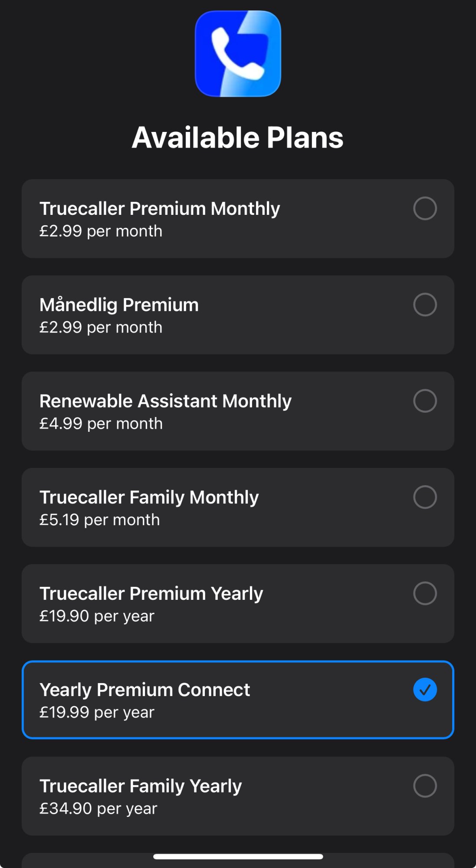Choose the Truecaller Family Yearly plan card
The width and height of the screenshot is (476, 868).
238,796
